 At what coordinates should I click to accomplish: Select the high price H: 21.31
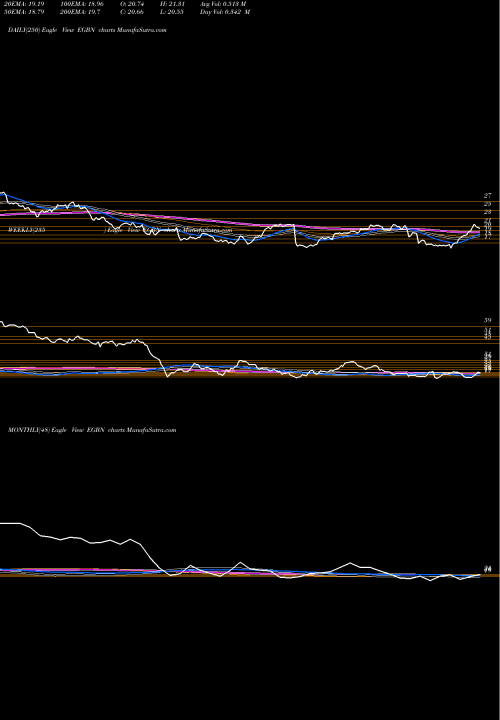(173, 4)
